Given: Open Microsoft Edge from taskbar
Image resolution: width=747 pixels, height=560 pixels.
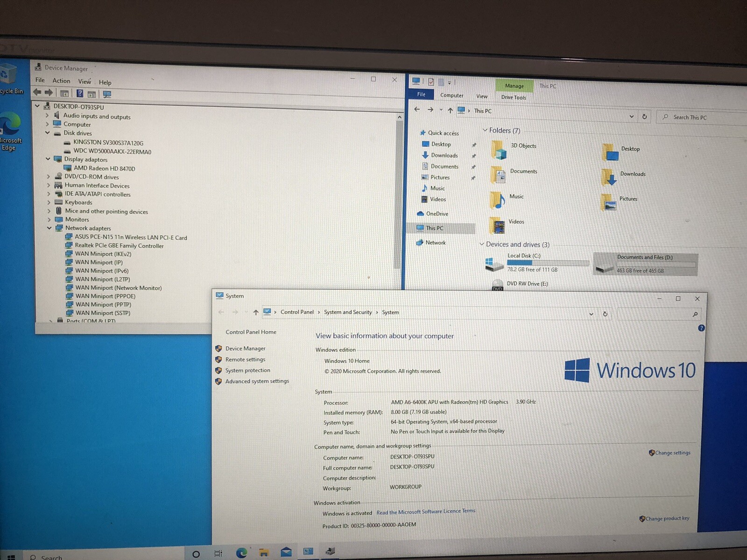Looking at the screenshot, I should [241, 553].
